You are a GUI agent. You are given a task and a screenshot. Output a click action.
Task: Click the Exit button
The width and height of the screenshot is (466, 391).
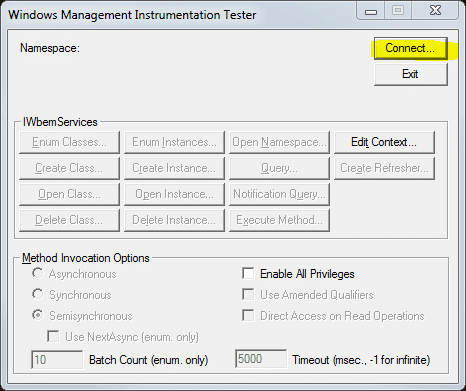tap(411, 74)
